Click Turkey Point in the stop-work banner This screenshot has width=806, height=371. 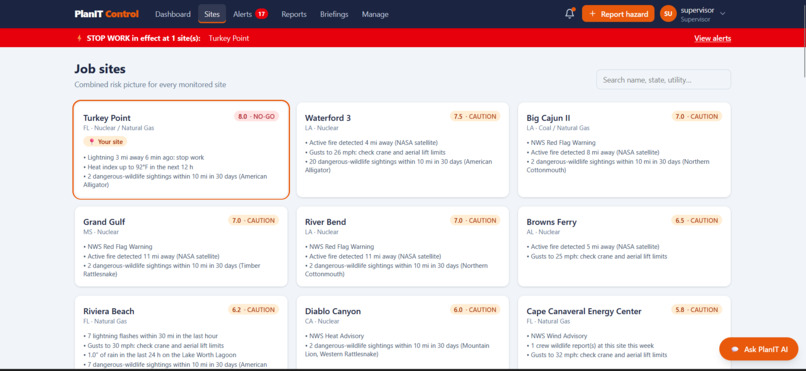[229, 38]
